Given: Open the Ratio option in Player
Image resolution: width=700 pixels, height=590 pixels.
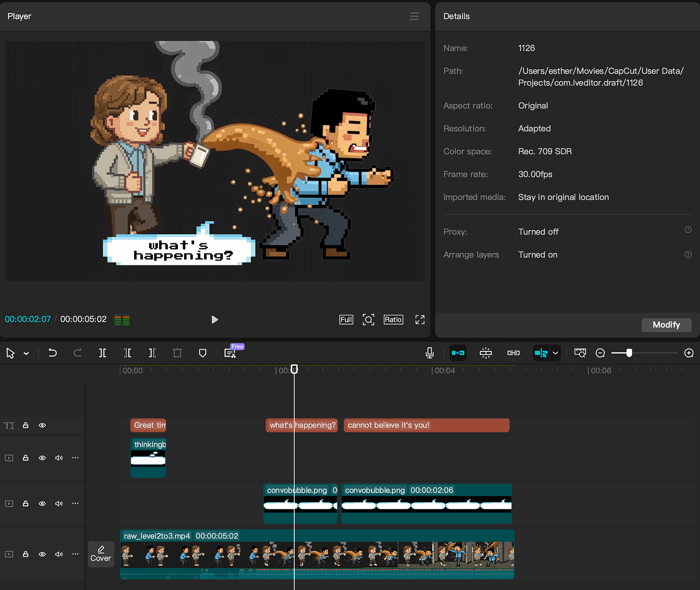Looking at the screenshot, I should coord(393,320).
